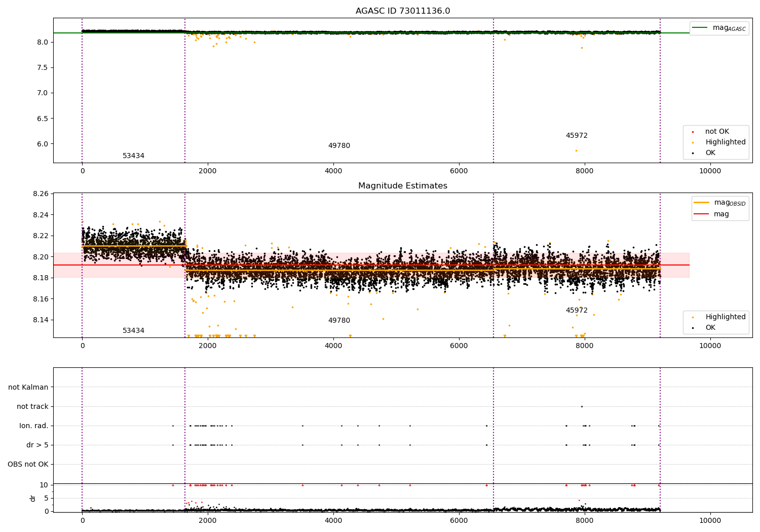The width and height of the screenshot is (760, 532).
Task: Click the rotated 'dr' y-axis label
Action: point(33,498)
